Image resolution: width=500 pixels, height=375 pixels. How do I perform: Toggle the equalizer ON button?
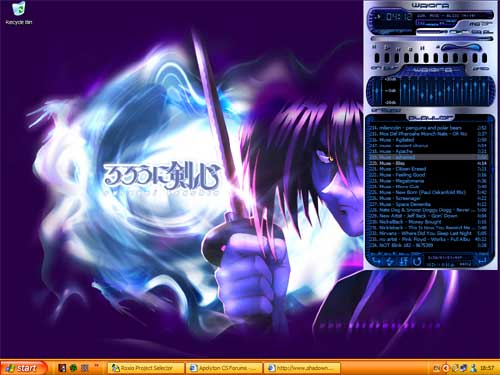(x=376, y=68)
